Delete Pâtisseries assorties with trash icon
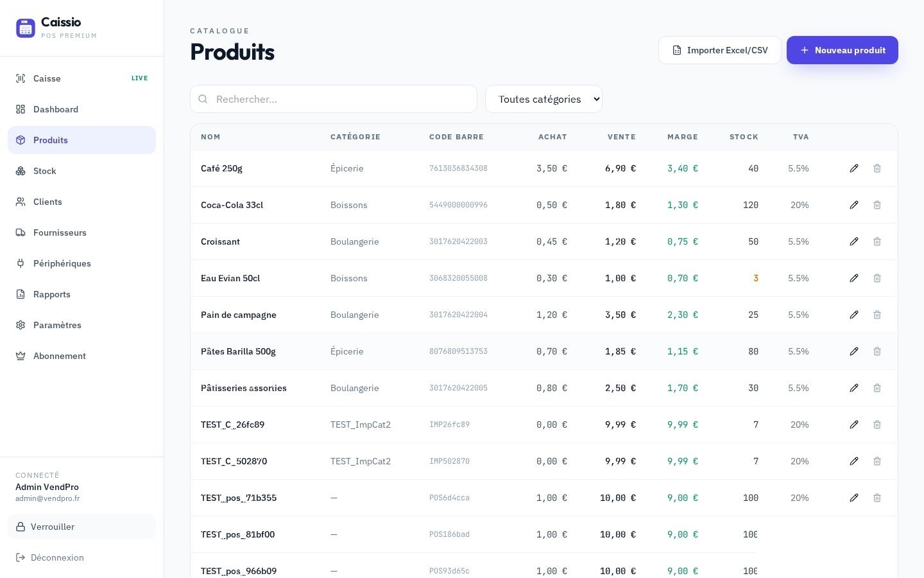 click(877, 388)
